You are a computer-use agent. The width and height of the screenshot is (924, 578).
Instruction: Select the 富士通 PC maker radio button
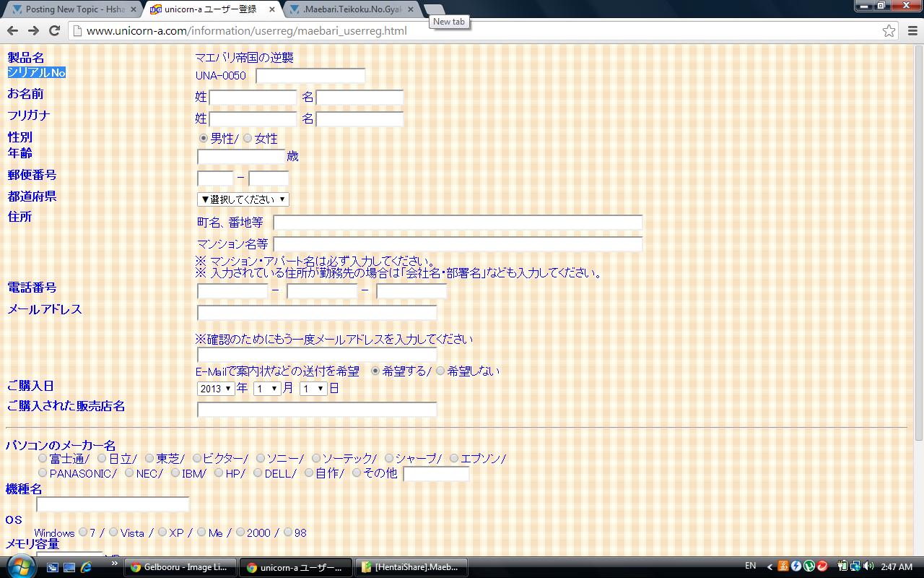pyautogui.click(x=43, y=458)
